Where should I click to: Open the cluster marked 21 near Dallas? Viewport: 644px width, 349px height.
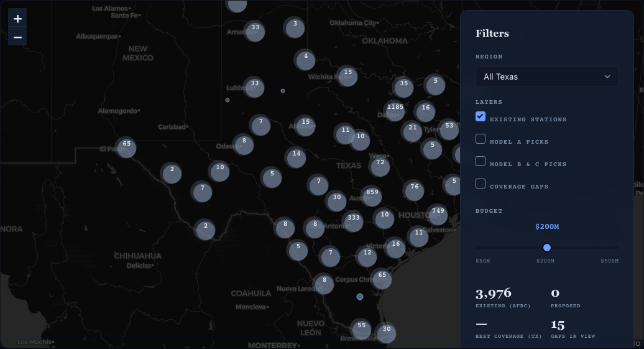click(x=412, y=131)
